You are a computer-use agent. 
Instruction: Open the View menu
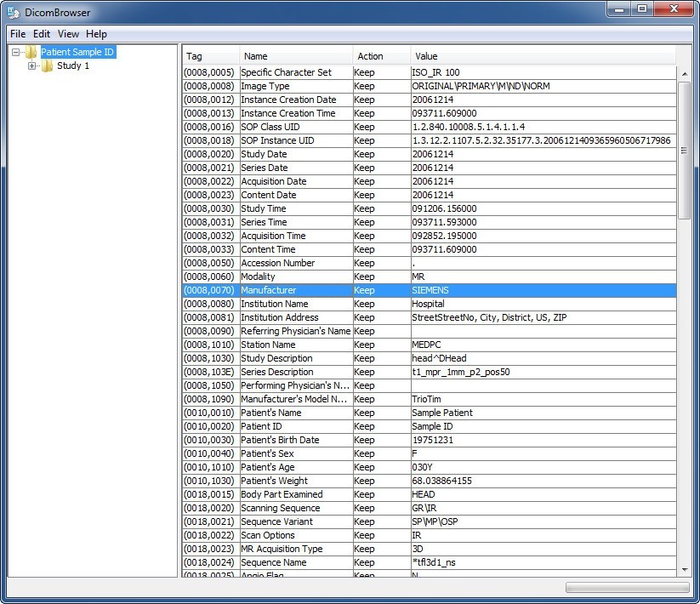pos(67,33)
